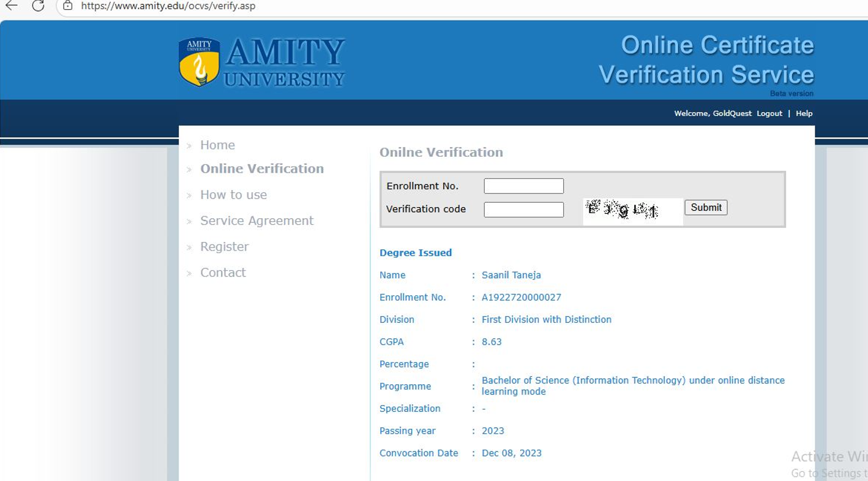
Task: Click the browser back arrow
Action: (12, 6)
